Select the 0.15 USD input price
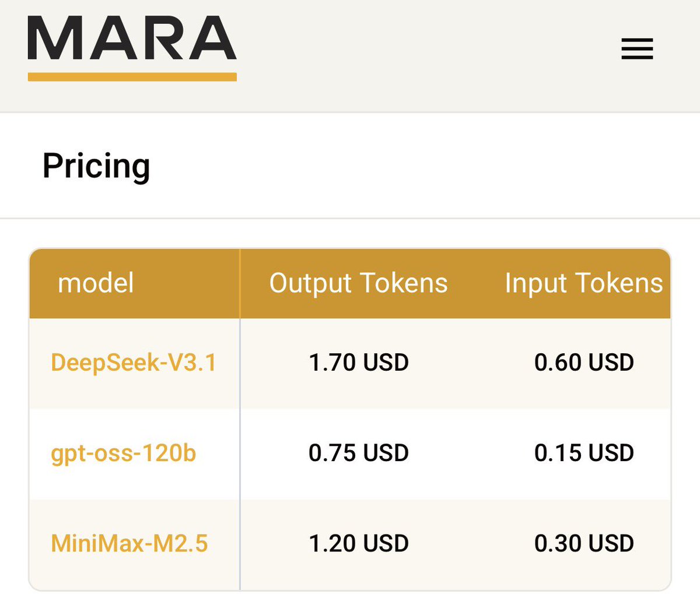The height and width of the screenshot is (594, 700). point(584,453)
